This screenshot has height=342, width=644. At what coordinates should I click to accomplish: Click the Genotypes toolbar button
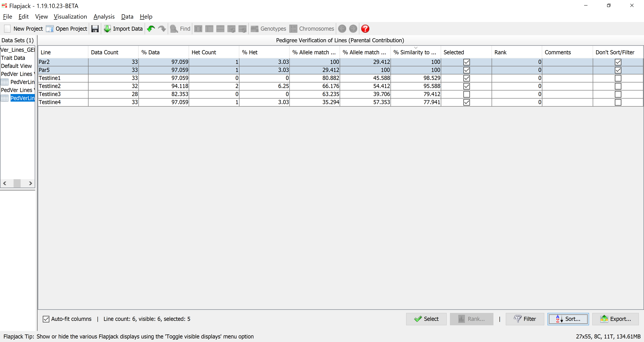268,29
